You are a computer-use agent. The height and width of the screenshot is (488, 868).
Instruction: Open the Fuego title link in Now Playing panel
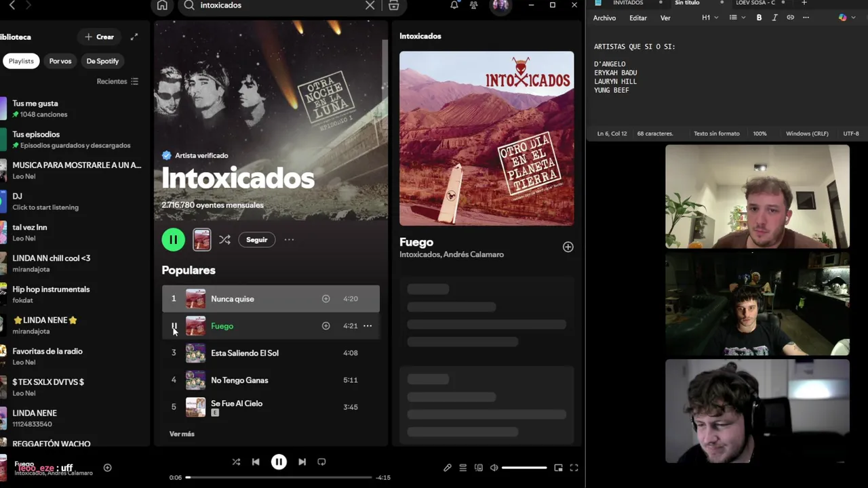(x=416, y=242)
